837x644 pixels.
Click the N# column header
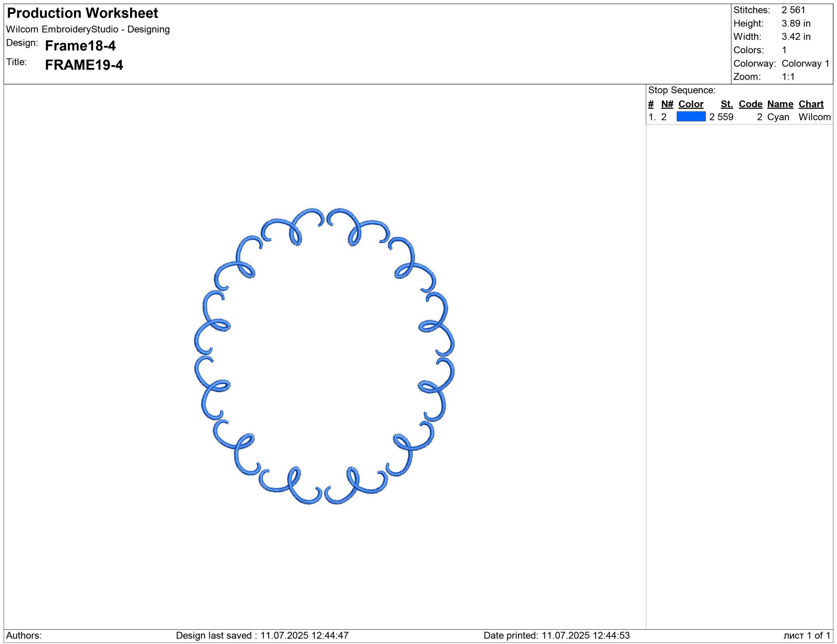click(x=667, y=104)
